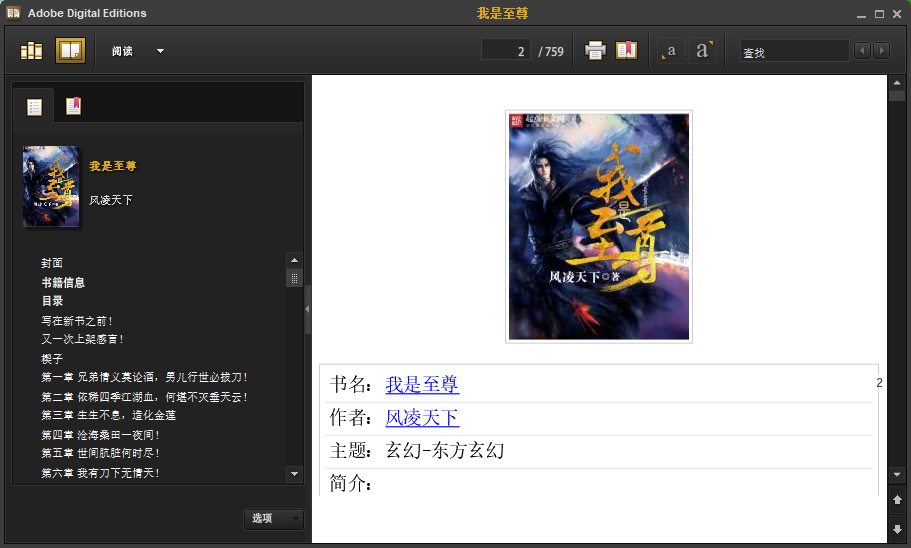Image resolution: width=911 pixels, height=548 pixels.
Task: Open 第四章 沧海桑田一夜间！
Action: point(100,435)
